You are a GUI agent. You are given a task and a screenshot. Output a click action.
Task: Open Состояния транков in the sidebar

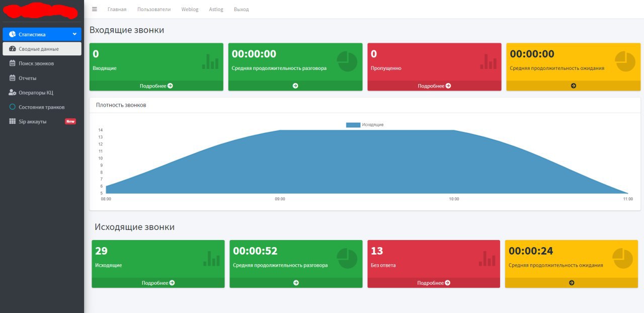click(x=42, y=107)
